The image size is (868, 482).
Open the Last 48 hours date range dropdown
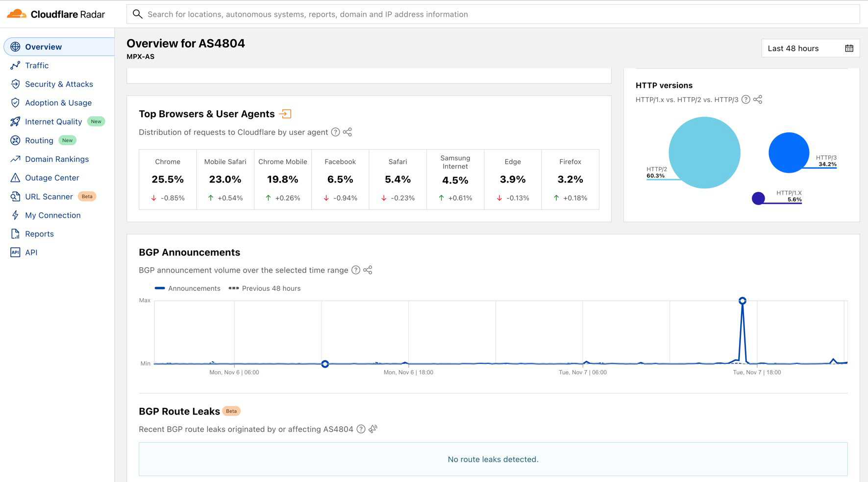(811, 48)
